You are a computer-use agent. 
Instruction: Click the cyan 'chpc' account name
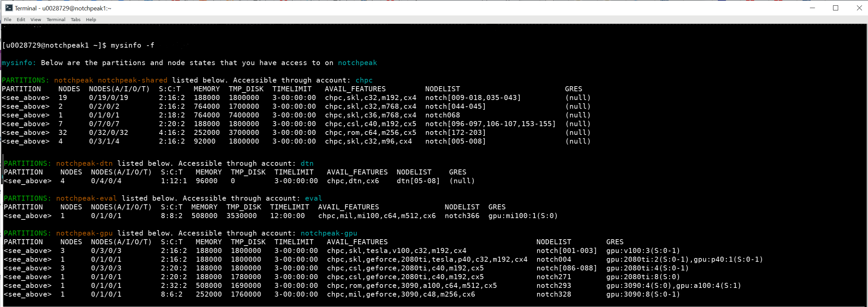tap(364, 80)
